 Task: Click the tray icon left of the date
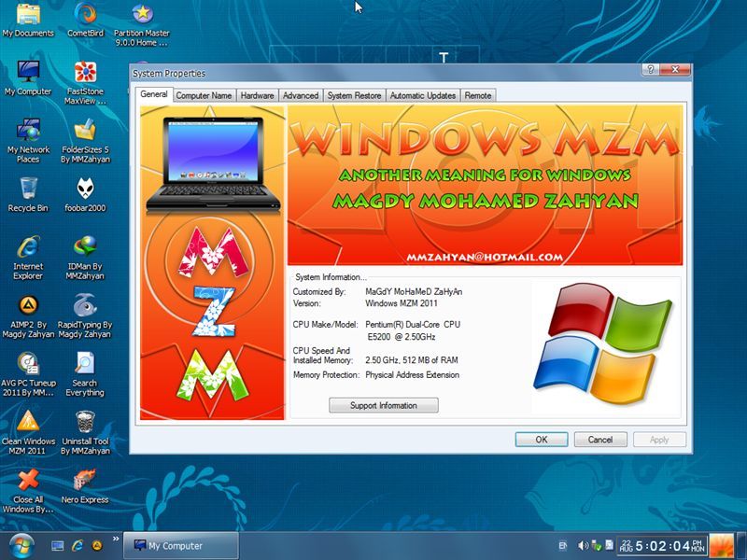pos(610,545)
